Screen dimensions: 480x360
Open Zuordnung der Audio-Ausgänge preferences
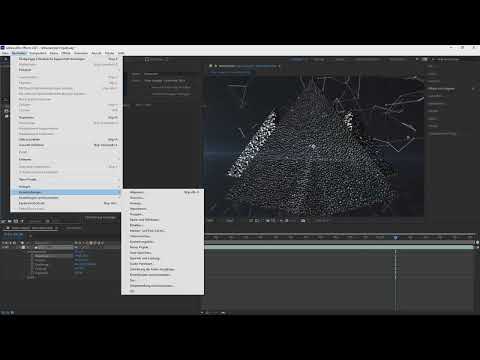tap(163, 269)
